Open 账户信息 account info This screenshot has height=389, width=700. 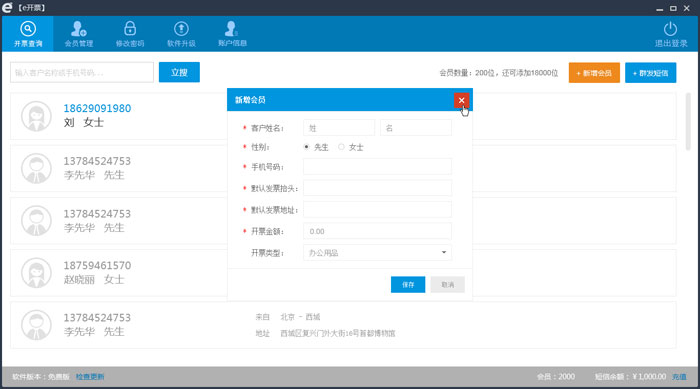(232, 34)
